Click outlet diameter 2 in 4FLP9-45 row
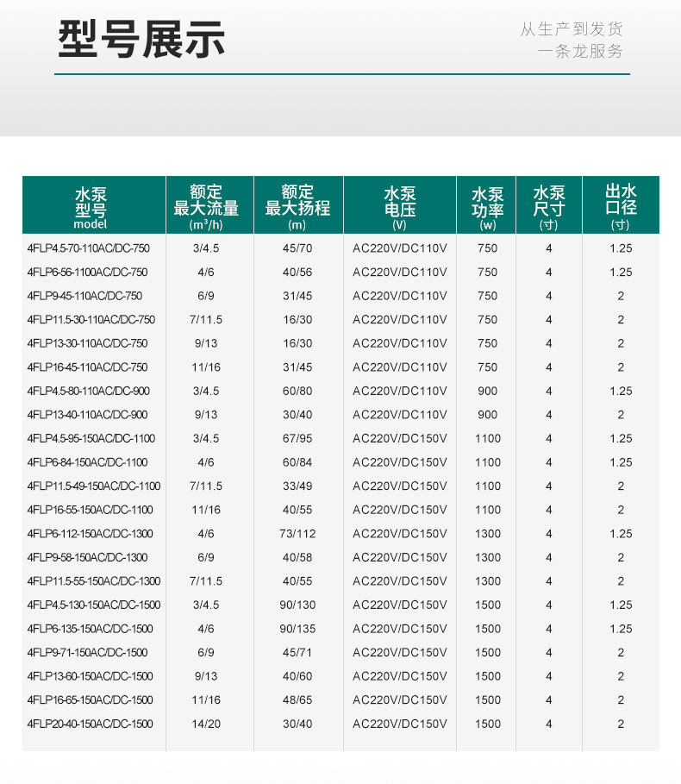 [x=621, y=296]
